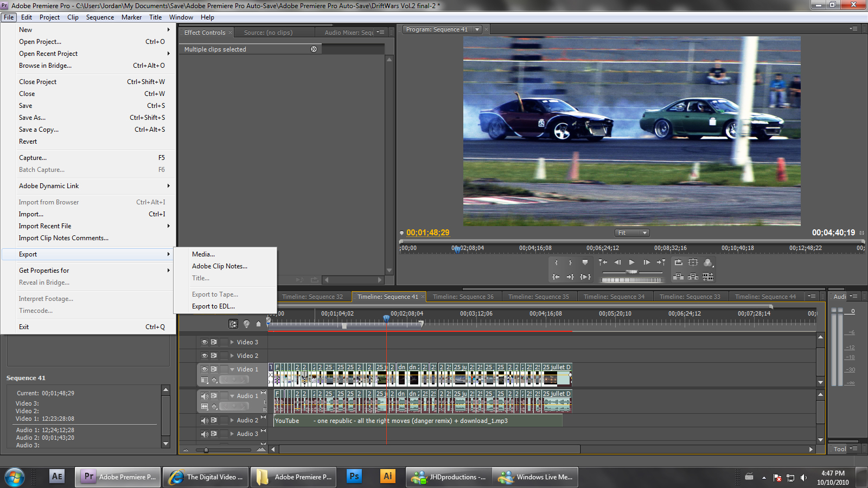Click the Set In Point icon
This screenshot has width=868, height=488.
(556, 262)
